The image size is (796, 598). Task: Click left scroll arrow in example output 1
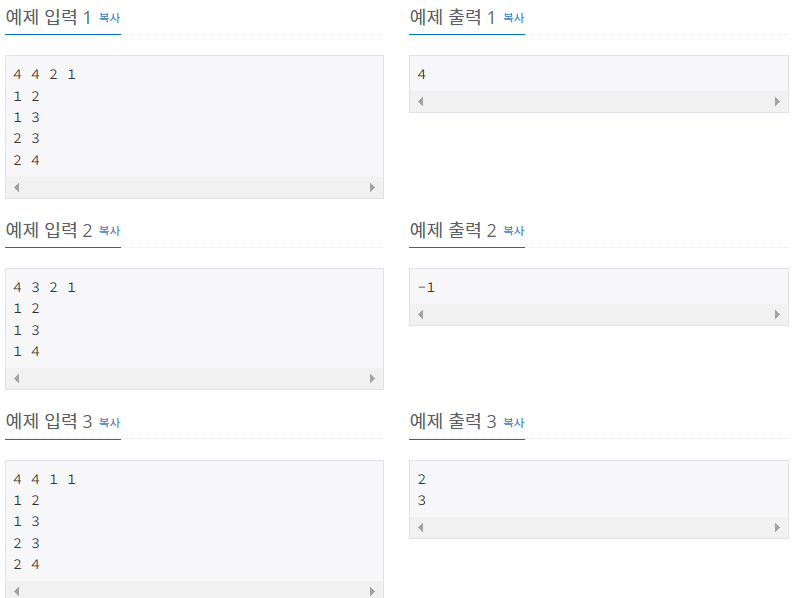click(420, 102)
